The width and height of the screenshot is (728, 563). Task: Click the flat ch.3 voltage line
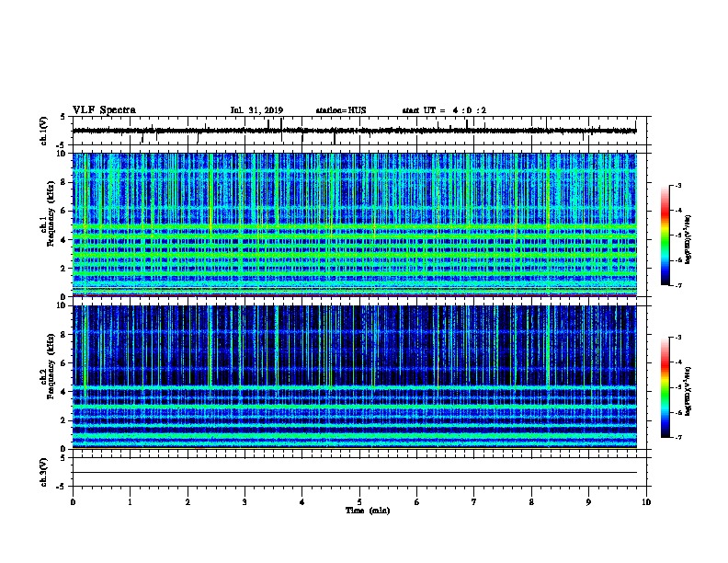[x=355, y=473]
